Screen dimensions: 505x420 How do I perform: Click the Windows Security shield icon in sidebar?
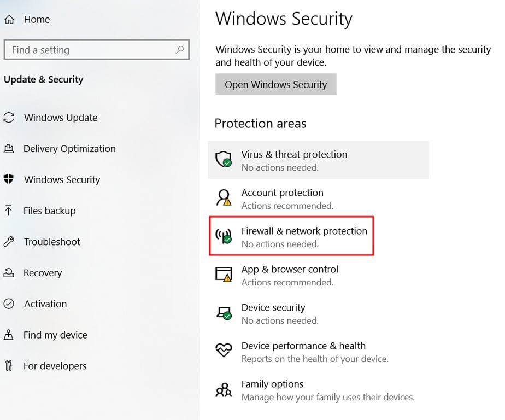9,179
